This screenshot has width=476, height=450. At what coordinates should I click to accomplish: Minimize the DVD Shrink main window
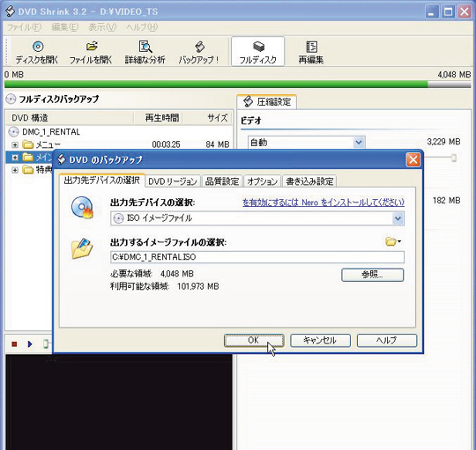click(x=432, y=11)
